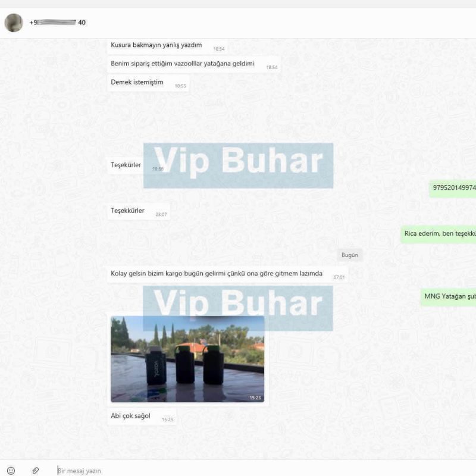This screenshot has width=476, height=476.
Task: Click the 'Rica ederim' sent message
Action: pos(439,234)
